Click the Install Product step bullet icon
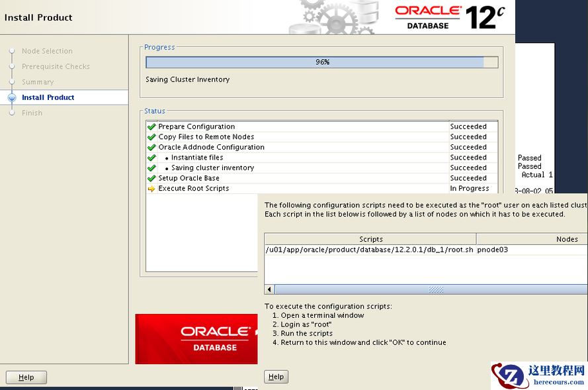588x390 pixels. 12,97
